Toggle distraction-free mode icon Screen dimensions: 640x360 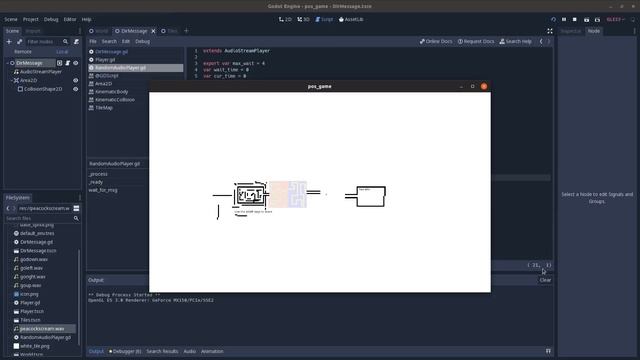[x=550, y=31]
